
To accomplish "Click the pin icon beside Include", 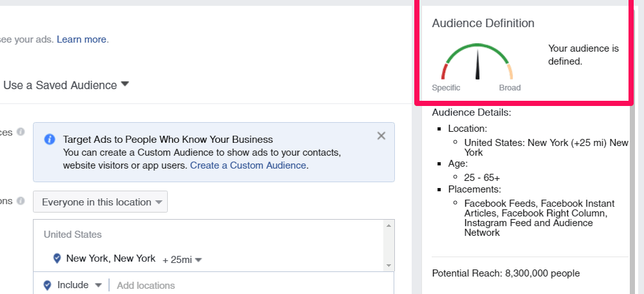I will point(47,285).
